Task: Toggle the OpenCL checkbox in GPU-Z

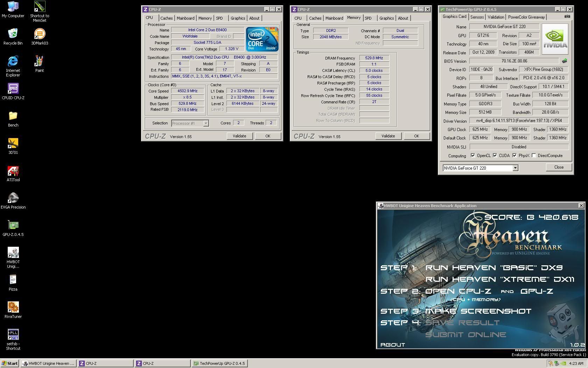Action: pyautogui.click(x=473, y=155)
